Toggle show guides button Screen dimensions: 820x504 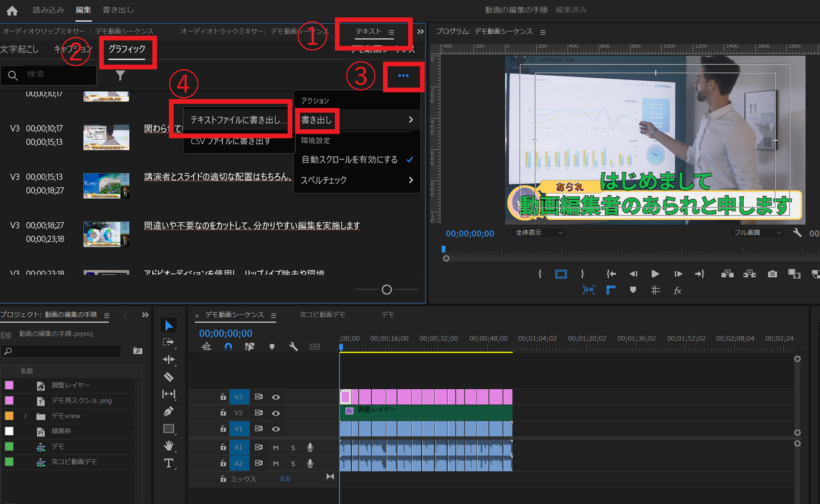(655, 290)
